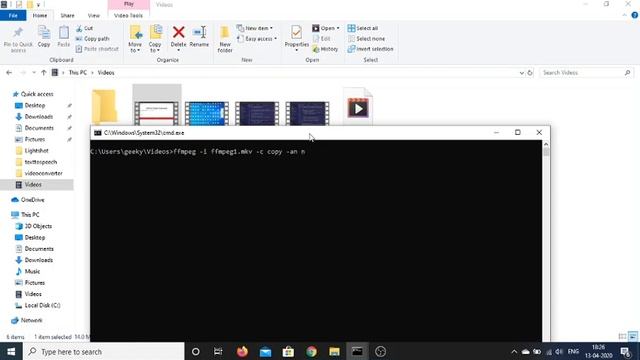
Task: Select the play-button media file icon
Action: [x=358, y=108]
